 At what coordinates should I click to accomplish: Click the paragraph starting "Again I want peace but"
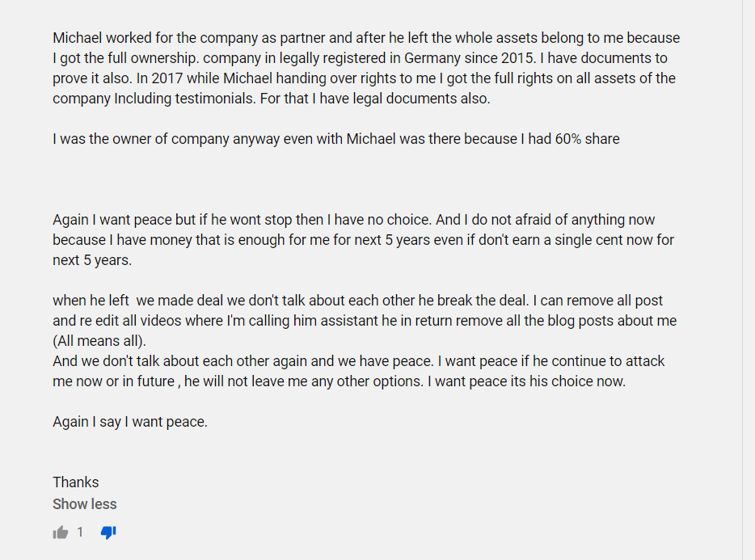(363, 240)
